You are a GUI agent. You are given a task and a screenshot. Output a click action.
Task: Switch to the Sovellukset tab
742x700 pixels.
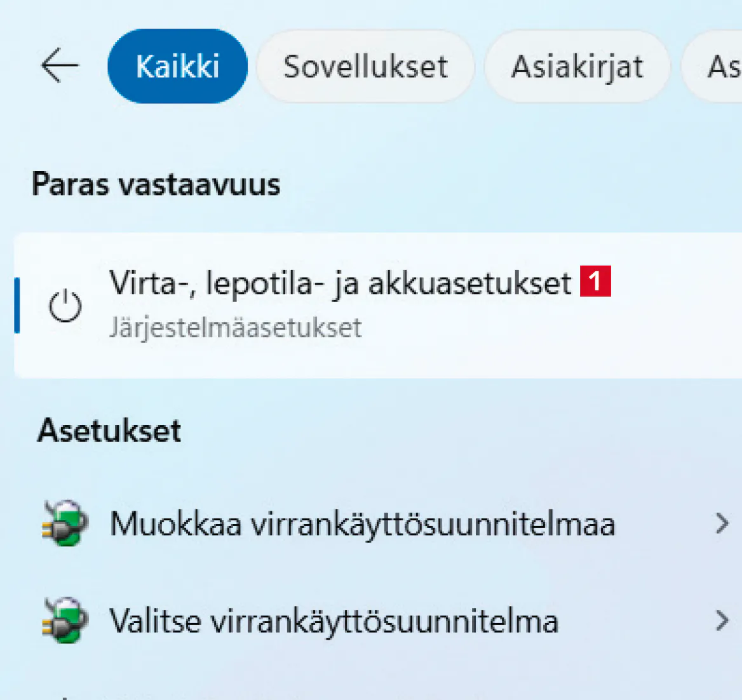[x=365, y=66]
